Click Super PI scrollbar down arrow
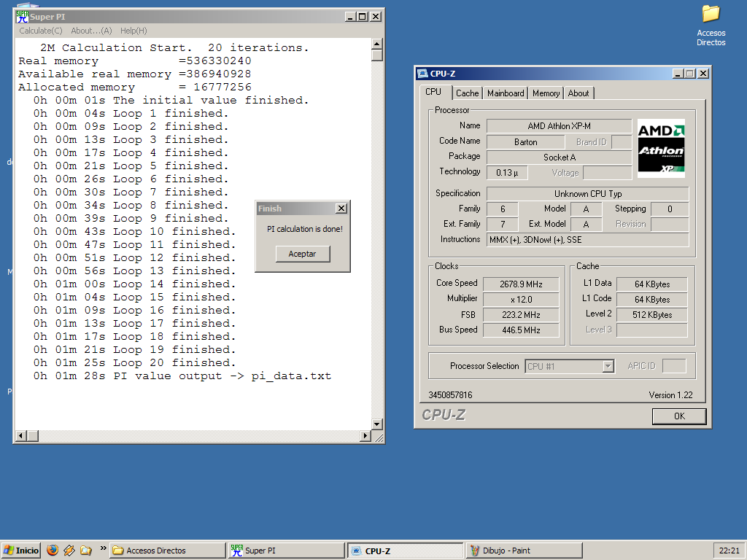 377,424
